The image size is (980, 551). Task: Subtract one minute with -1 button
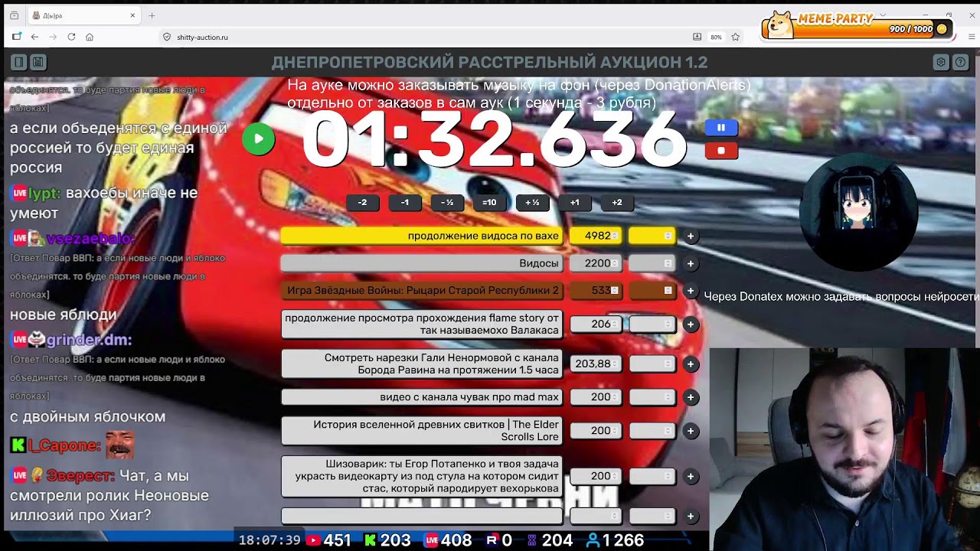[x=405, y=203]
